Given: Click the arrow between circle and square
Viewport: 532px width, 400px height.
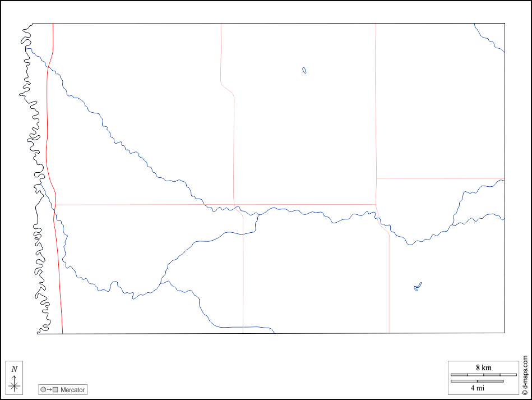Looking at the screenshot, I should tap(49, 389).
